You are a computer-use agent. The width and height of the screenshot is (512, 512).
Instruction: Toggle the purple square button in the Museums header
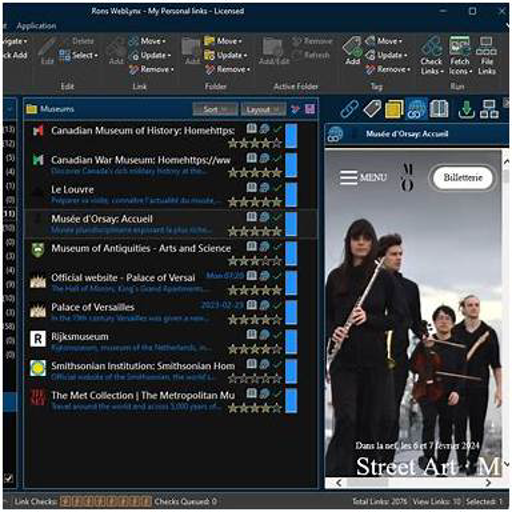(310, 109)
